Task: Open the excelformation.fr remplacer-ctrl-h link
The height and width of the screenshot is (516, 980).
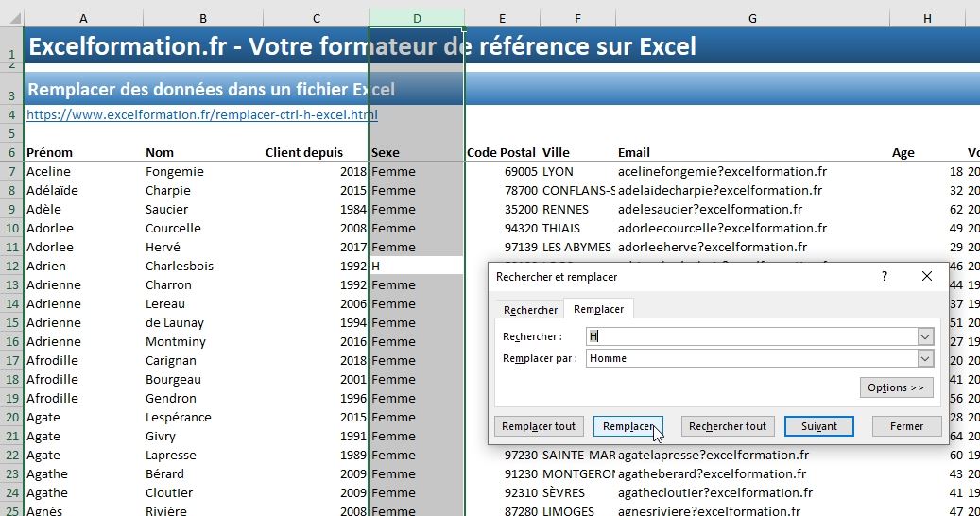Action: [x=202, y=115]
